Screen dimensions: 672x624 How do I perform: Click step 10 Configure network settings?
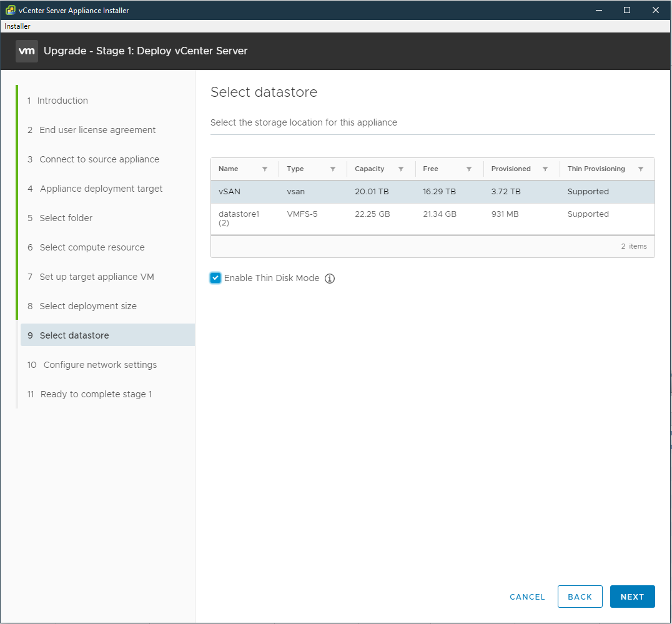tap(98, 364)
